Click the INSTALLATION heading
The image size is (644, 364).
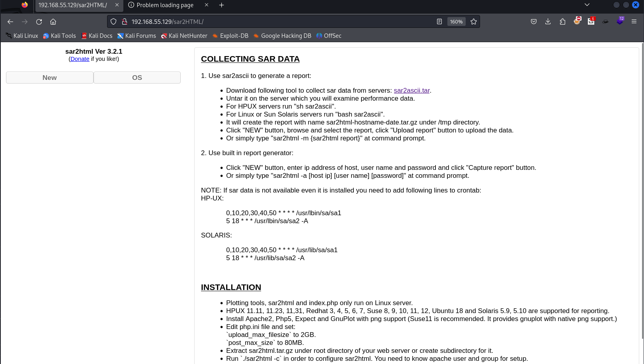231,287
